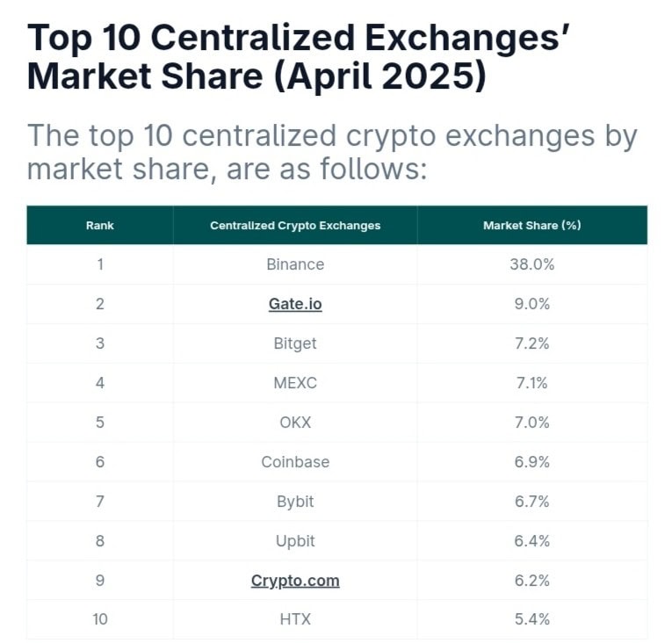Image resolution: width=672 pixels, height=643 pixels.
Task: Select the Bybit exchange cell
Action: click(x=295, y=502)
